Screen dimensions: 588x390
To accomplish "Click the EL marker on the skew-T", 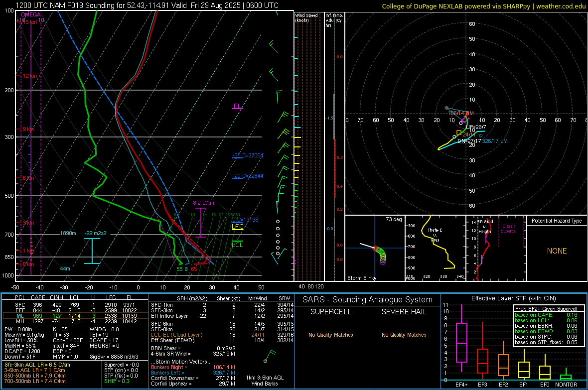I will tap(237, 106).
